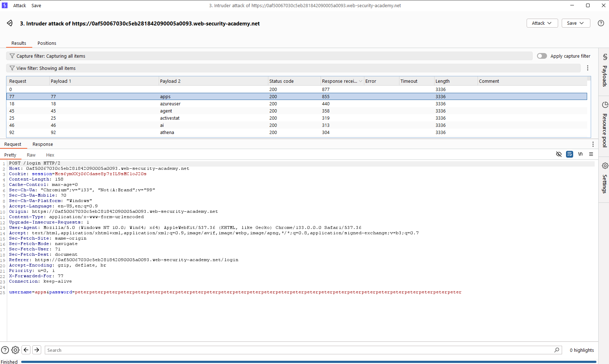Viewport: 609px width, 364px height.
Task: Sort by Comment column header
Action: pos(532,81)
